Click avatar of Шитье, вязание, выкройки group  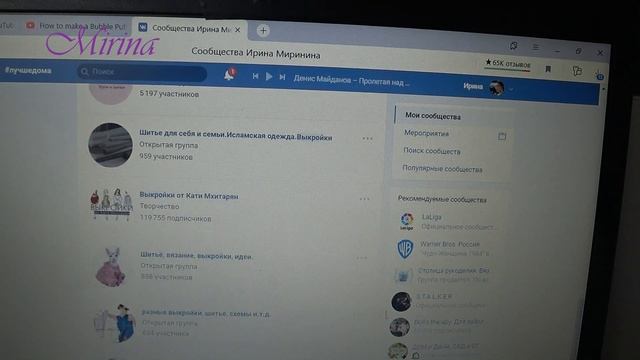[110, 266]
